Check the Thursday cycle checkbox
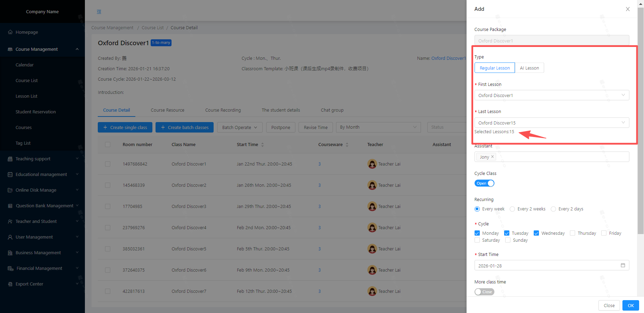 click(x=572, y=233)
